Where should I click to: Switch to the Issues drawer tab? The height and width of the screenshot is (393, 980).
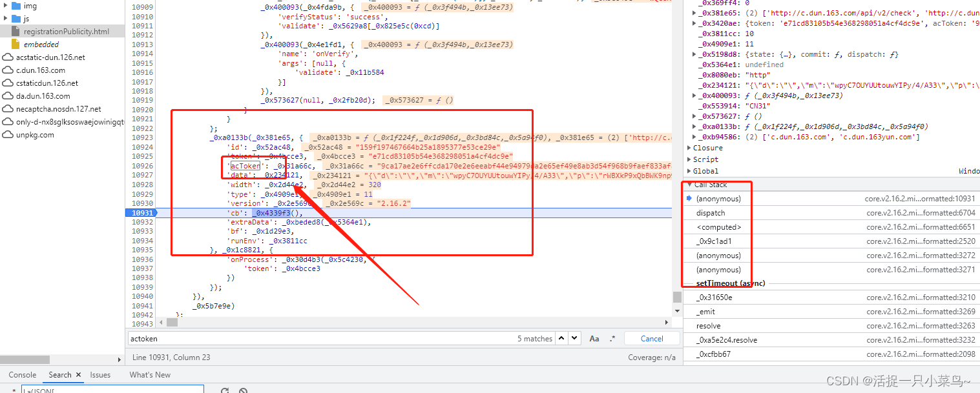(x=100, y=375)
